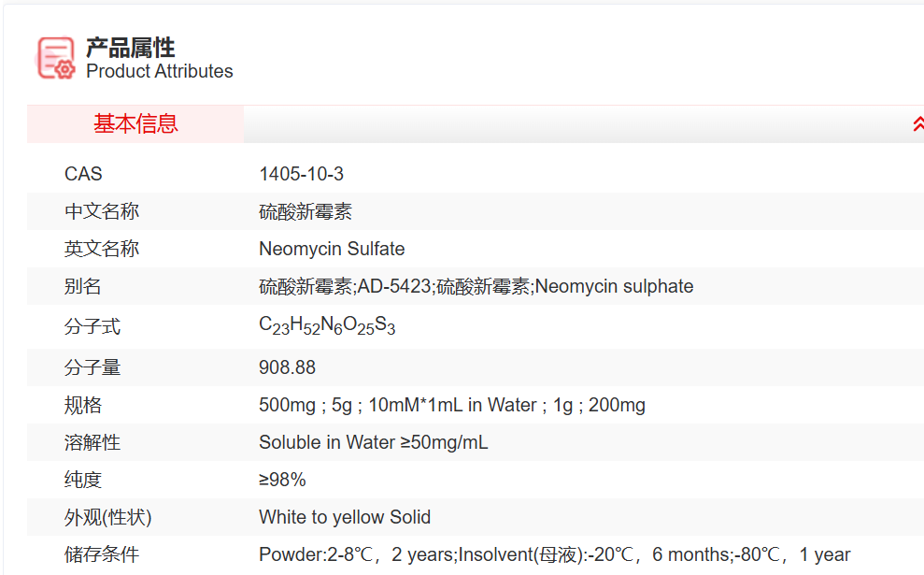This screenshot has width=924, height=575.
Task: Click the 英文名称 row label
Action: click(x=101, y=250)
